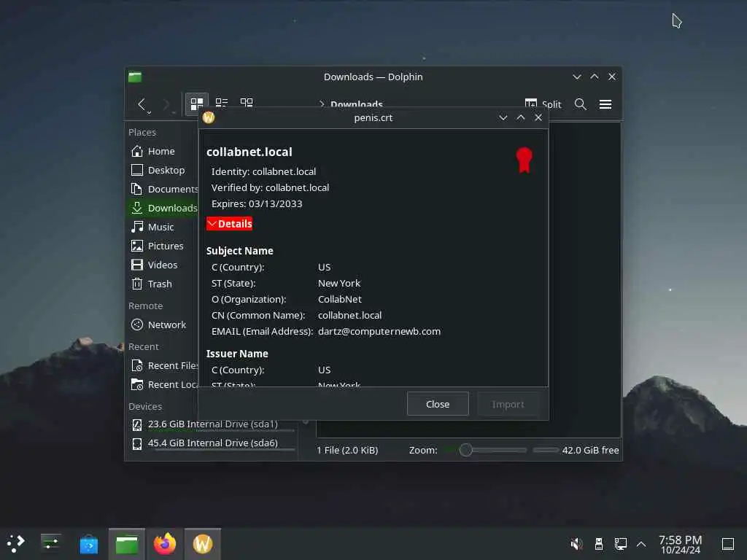Open Dolphin hamburger menu
This screenshot has width=747, height=560.
pos(605,104)
